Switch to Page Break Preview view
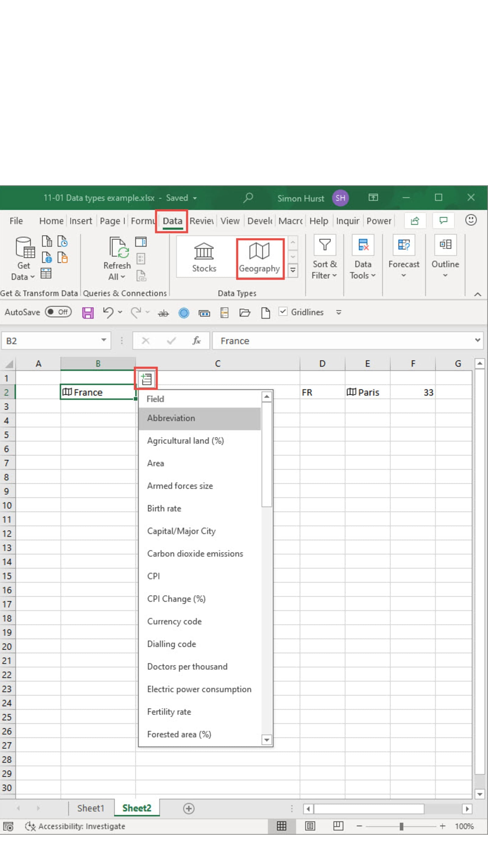 tap(338, 826)
